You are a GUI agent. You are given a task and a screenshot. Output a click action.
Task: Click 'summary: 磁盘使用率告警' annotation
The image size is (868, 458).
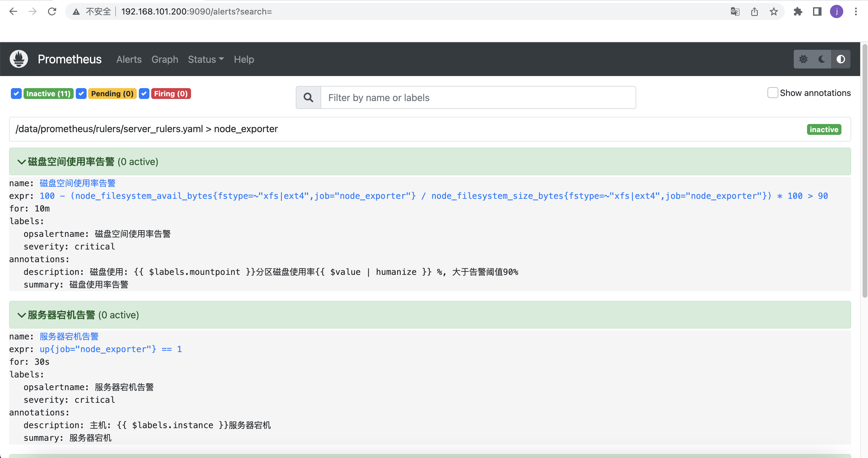(x=76, y=285)
